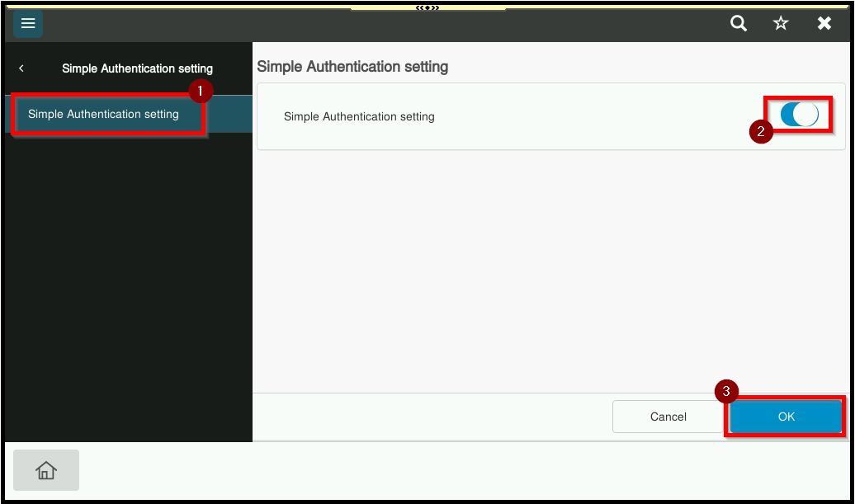
Task: Click the red step 1 badge
Action: pos(200,89)
